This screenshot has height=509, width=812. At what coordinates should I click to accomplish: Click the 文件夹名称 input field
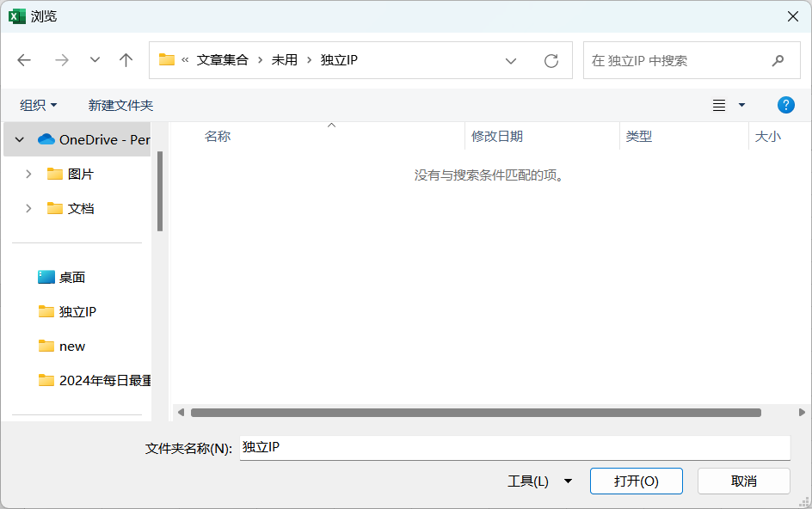514,447
